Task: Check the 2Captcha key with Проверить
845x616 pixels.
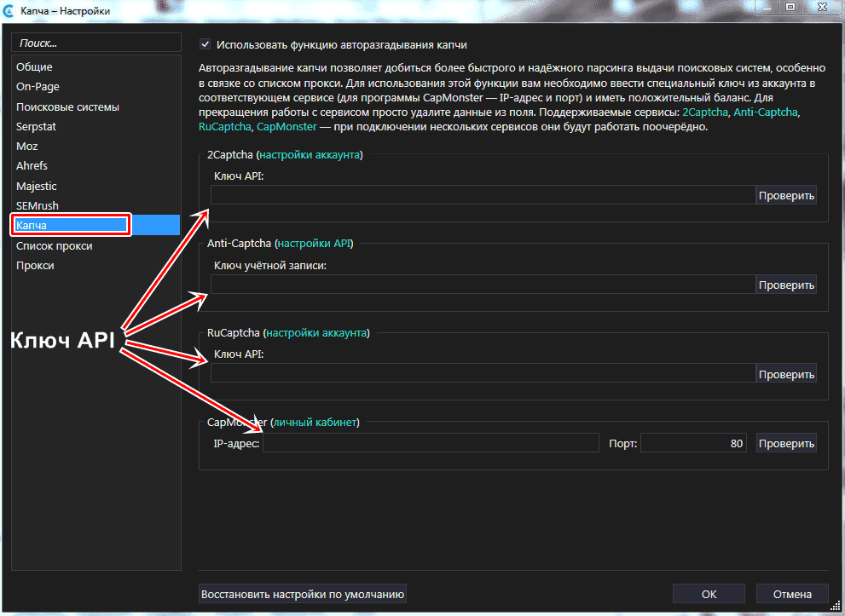Action: coord(786,195)
